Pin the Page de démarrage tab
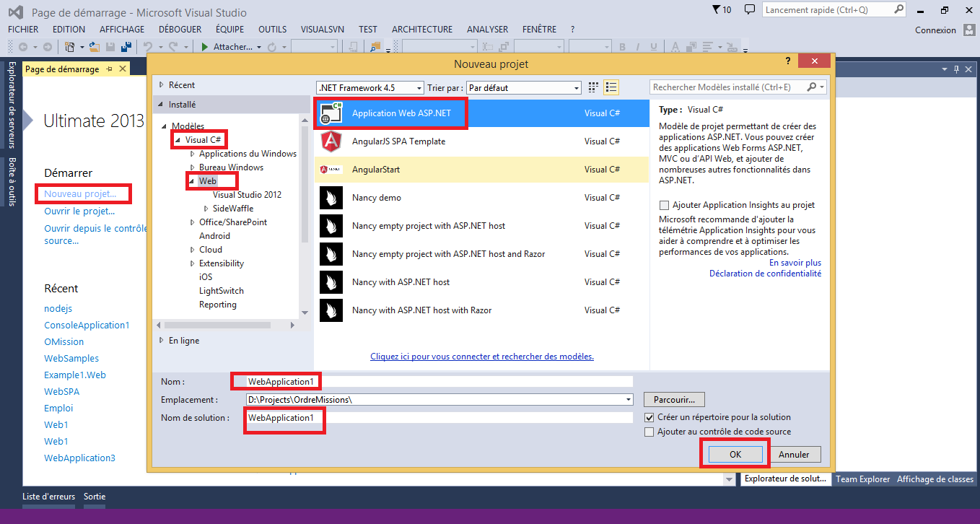This screenshot has height=524, width=980. coord(110,69)
